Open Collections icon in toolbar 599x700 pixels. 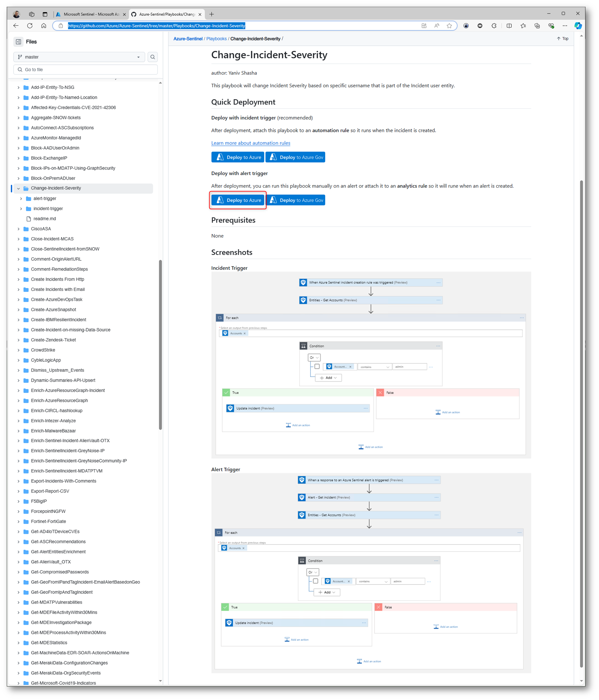537,26
